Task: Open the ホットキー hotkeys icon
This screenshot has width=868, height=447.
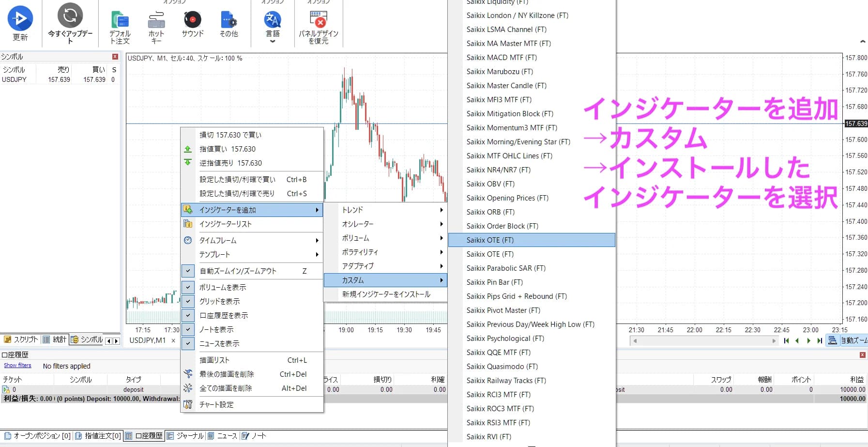Action: 156,20
